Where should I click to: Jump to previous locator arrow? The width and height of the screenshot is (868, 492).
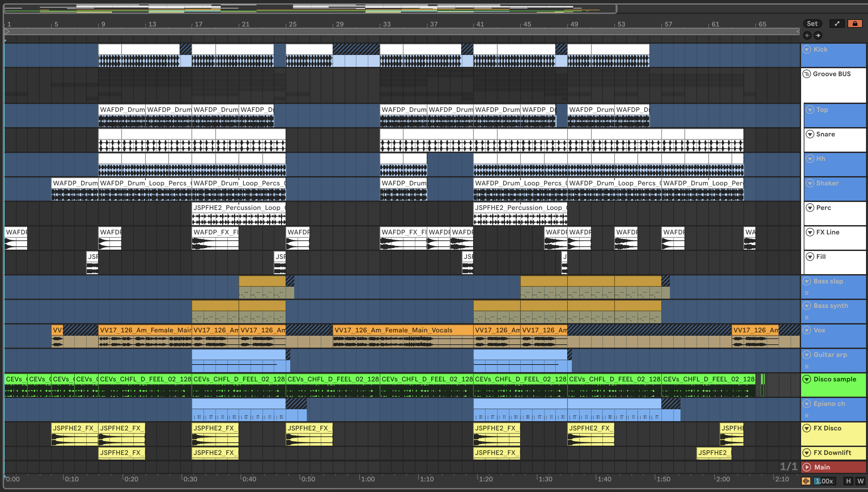(x=807, y=35)
